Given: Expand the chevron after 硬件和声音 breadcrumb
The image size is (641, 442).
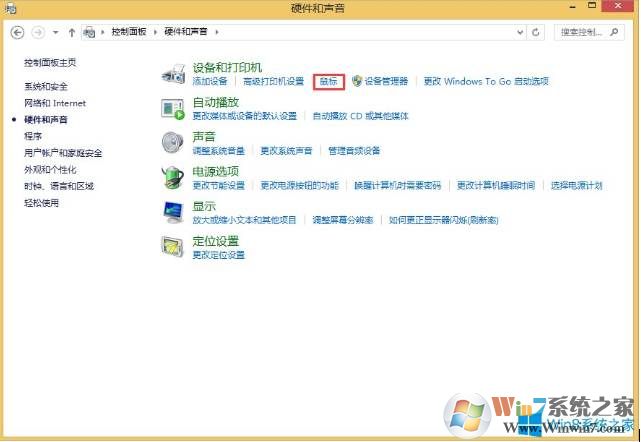Looking at the screenshot, I should 217,32.
